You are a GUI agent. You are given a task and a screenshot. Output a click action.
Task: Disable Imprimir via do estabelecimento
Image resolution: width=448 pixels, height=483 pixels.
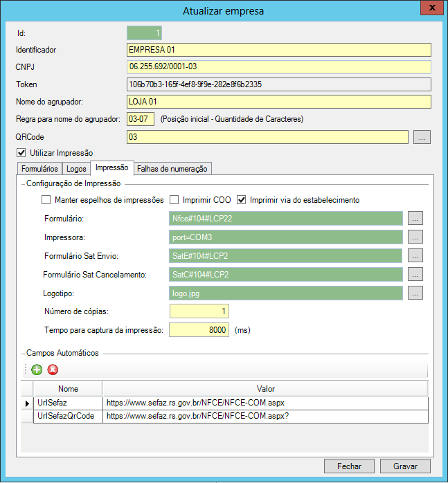click(242, 200)
